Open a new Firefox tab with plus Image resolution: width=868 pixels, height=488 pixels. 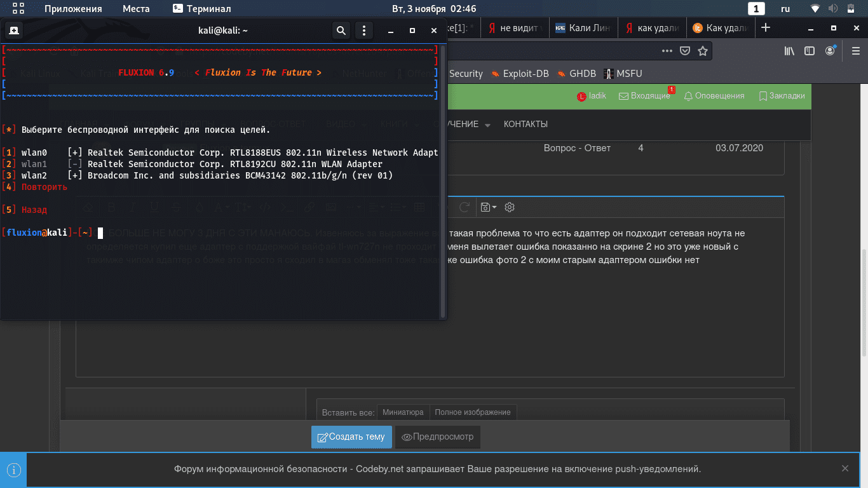(766, 27)
